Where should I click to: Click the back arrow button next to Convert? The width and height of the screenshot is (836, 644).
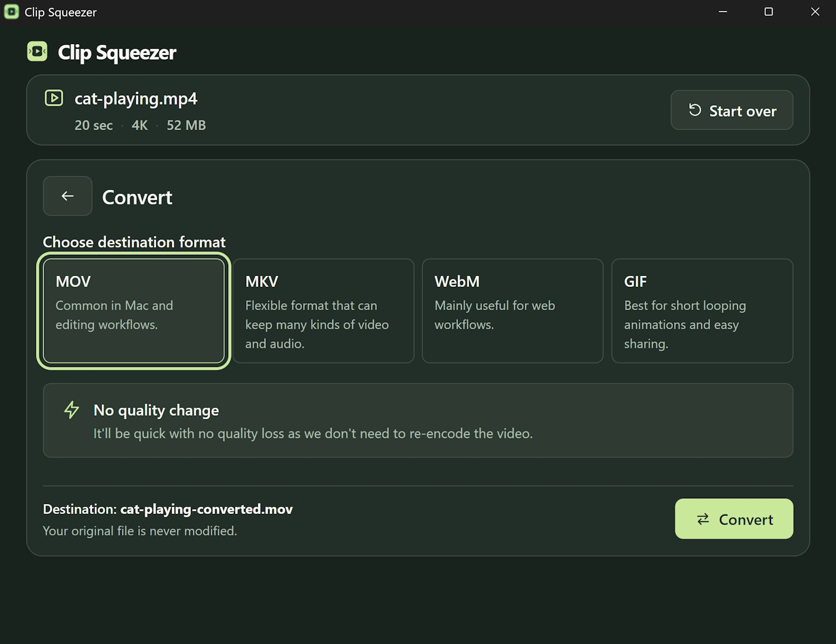coord(67,196)
